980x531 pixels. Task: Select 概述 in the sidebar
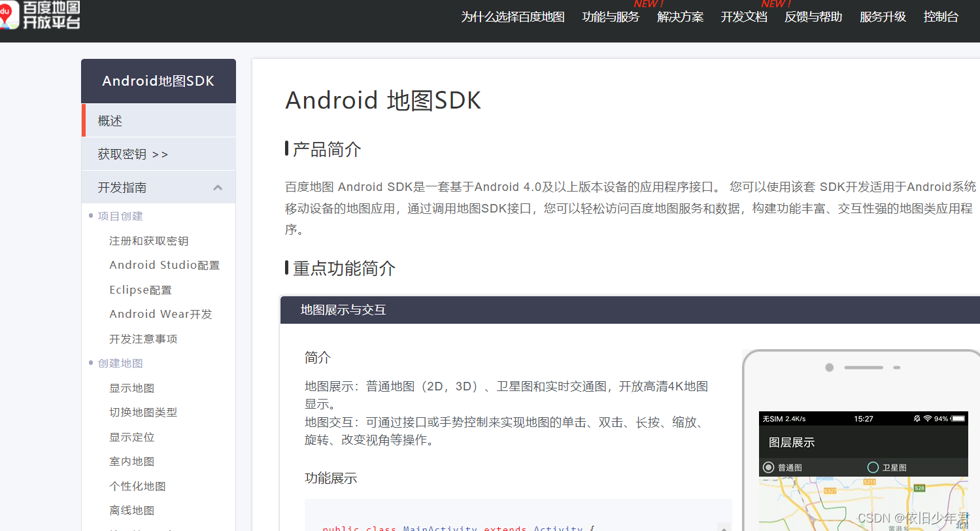pyautogui.click(x=158, y=120)
